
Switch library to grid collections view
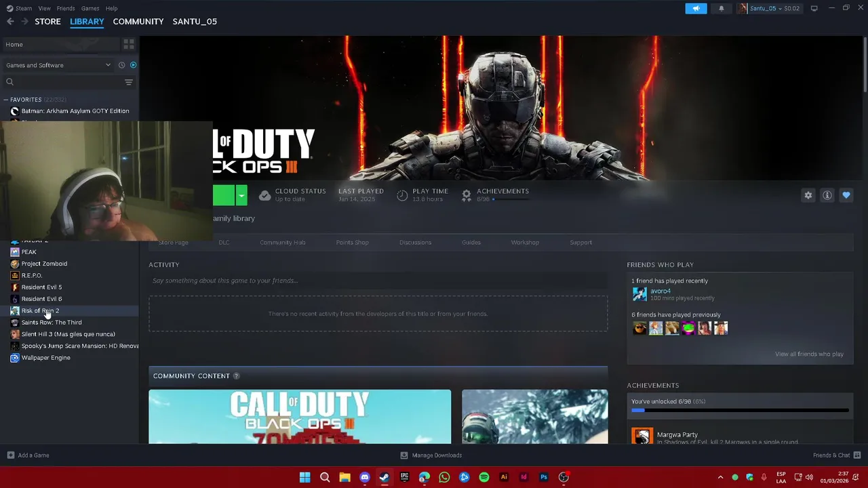point(129,44)
